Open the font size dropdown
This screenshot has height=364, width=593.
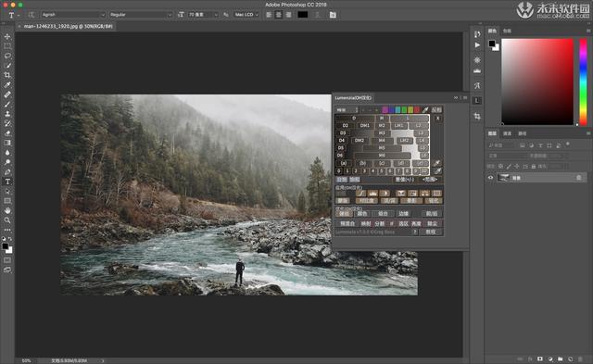pyautogui.click(x=203, y=15)
